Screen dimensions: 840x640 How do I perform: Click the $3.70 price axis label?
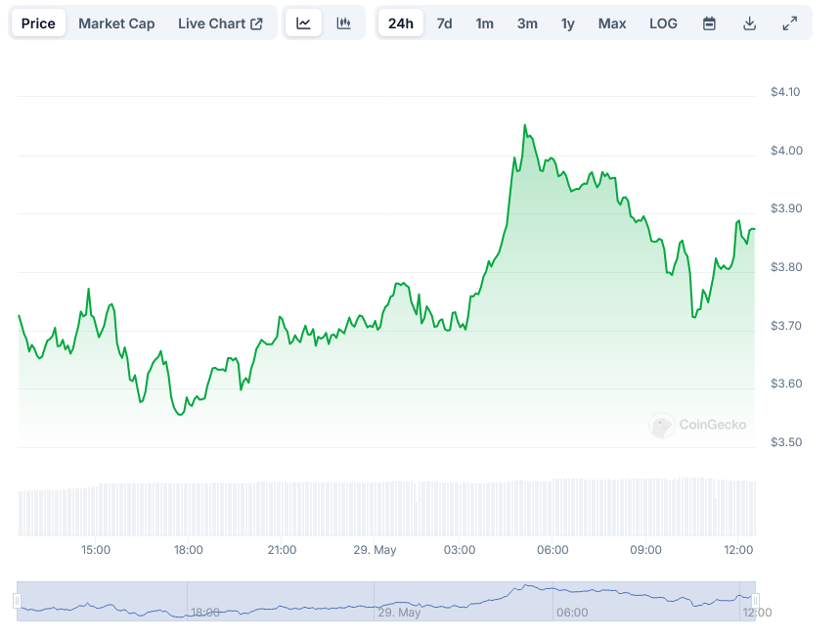[786, 325]
